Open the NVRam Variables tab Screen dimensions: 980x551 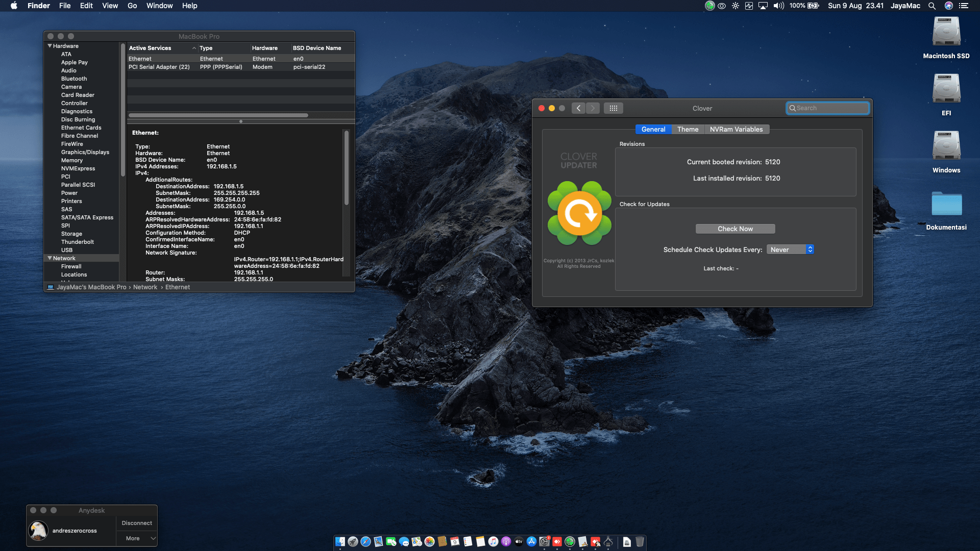pyautogui.click(x=736, y=130)
